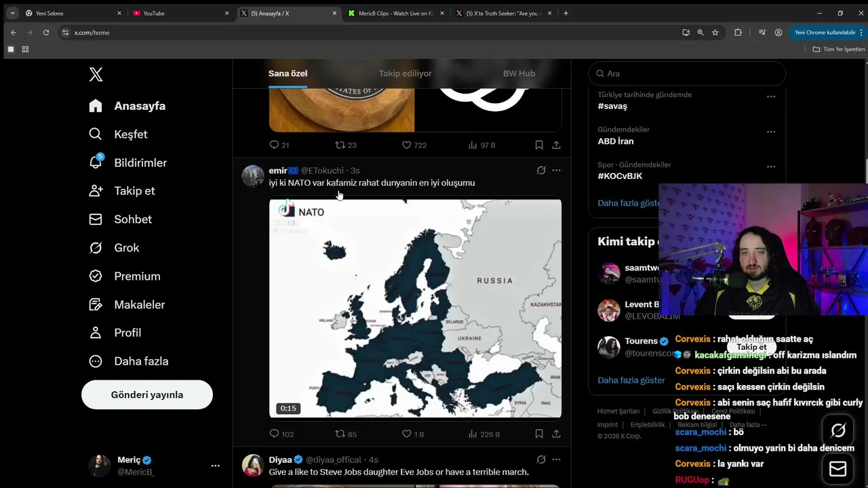This screenshot has width=868, height=488.
Task: Click Daha fazla göster under followed accounts
Action: click(x=631, y=380)
